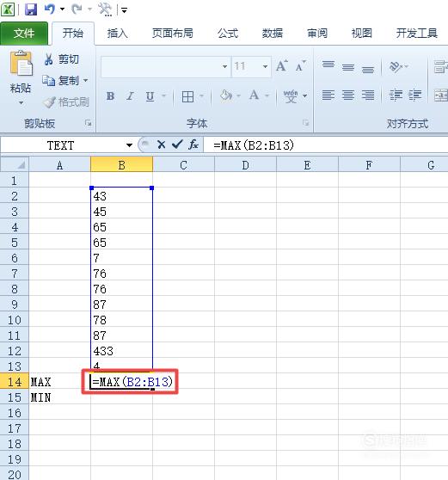
Task: Select column F header
Action: 369,165
